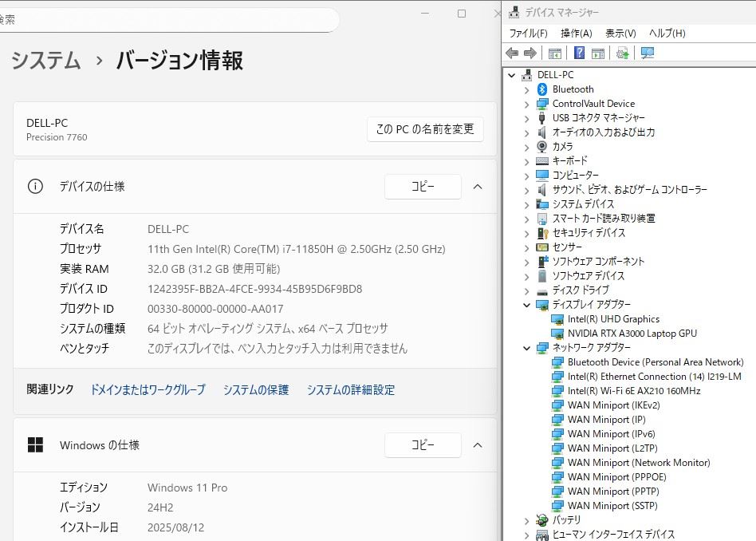Select WAN Miniport (Network Monitor)
The image size is (756, 541).
pyautogui.click(x=639, y=463)
